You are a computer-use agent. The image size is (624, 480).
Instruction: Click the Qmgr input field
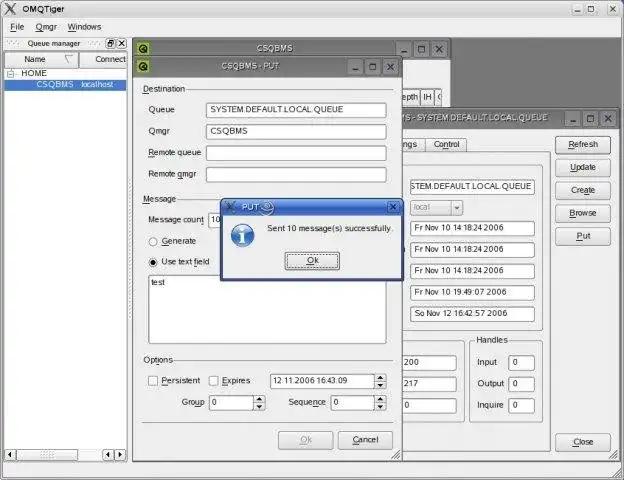pyautogui.click(x=296, y=131)
